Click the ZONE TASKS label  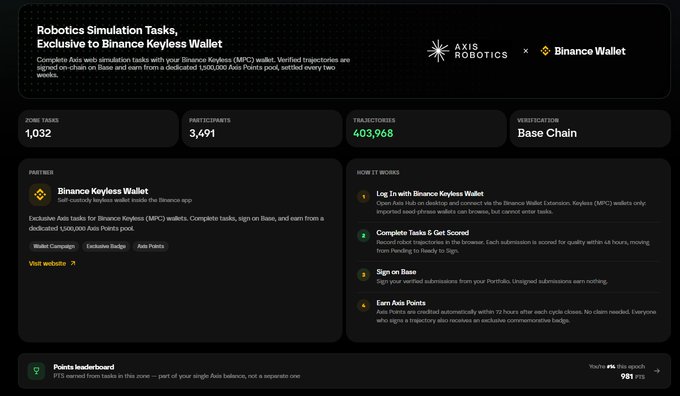(x=42, y=120)
